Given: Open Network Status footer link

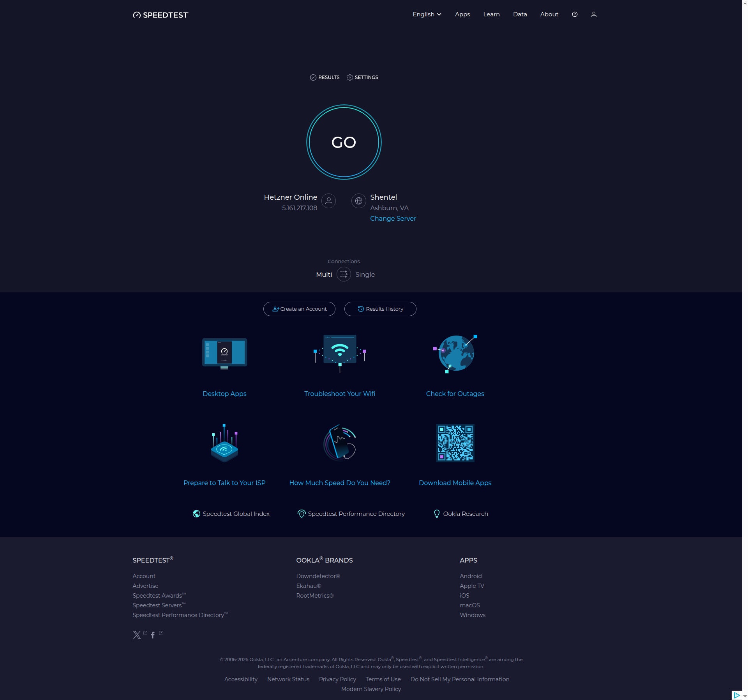Looking at the screenshot, I should [x=288, y=679].
